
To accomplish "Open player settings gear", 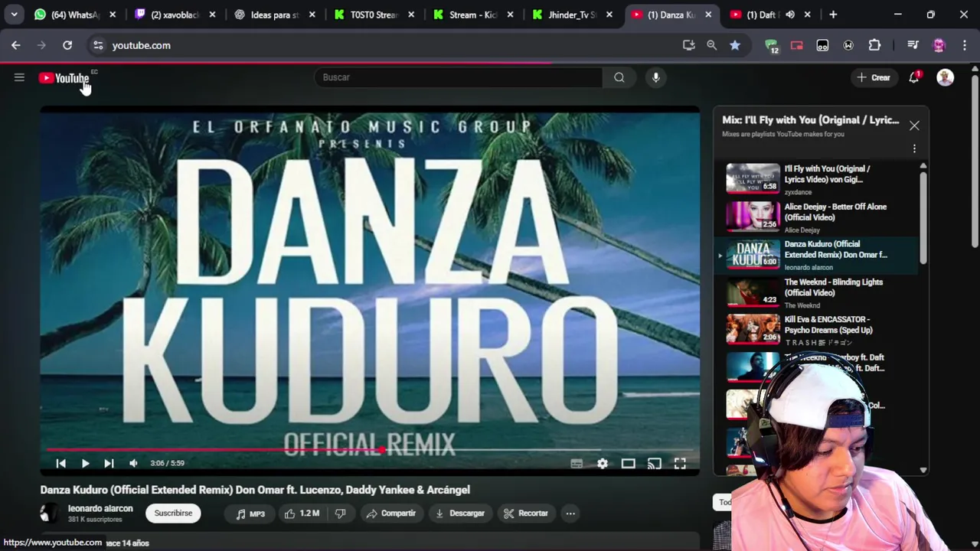I will (x=603, y=463).
